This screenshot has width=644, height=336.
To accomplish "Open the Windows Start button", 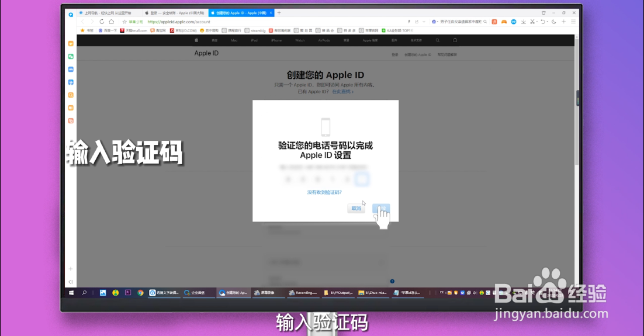I will tap(71, 293).
